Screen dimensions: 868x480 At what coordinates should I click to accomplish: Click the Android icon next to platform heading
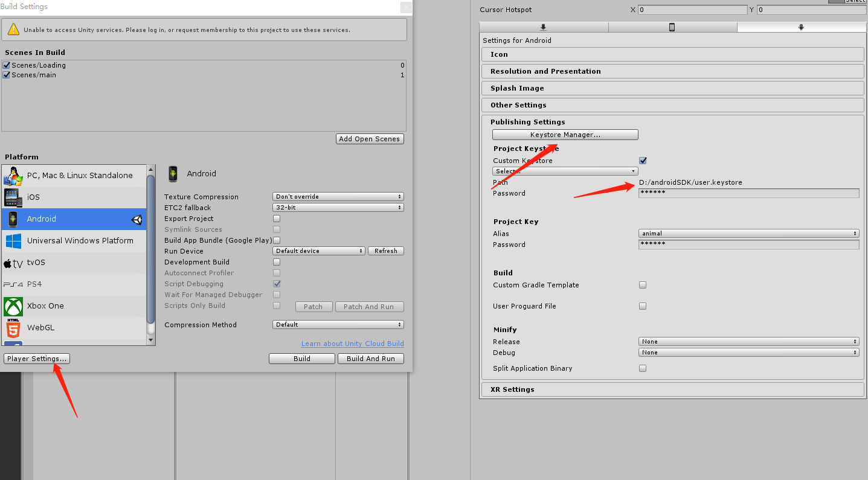tap(173, 174)
